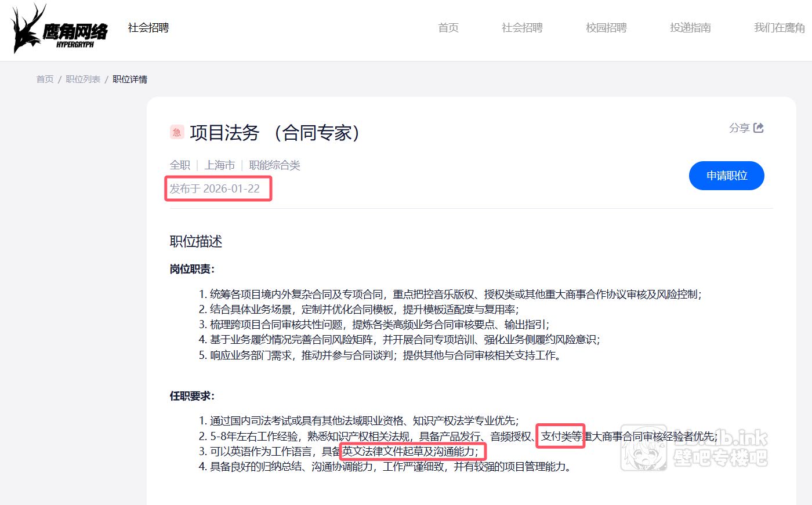Open the 投递指南 navigation item
The width and height of the screenshot is (812, 505).
[x=690, y=28]
